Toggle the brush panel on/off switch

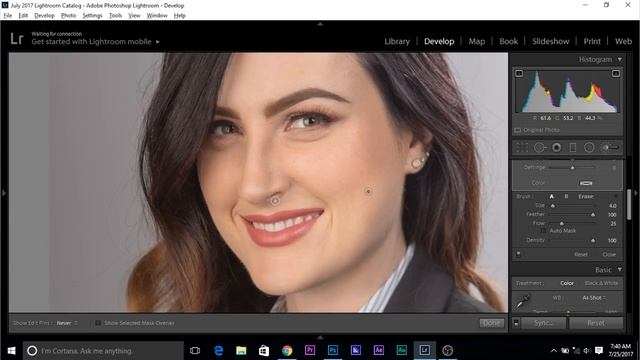click(518, 254)
